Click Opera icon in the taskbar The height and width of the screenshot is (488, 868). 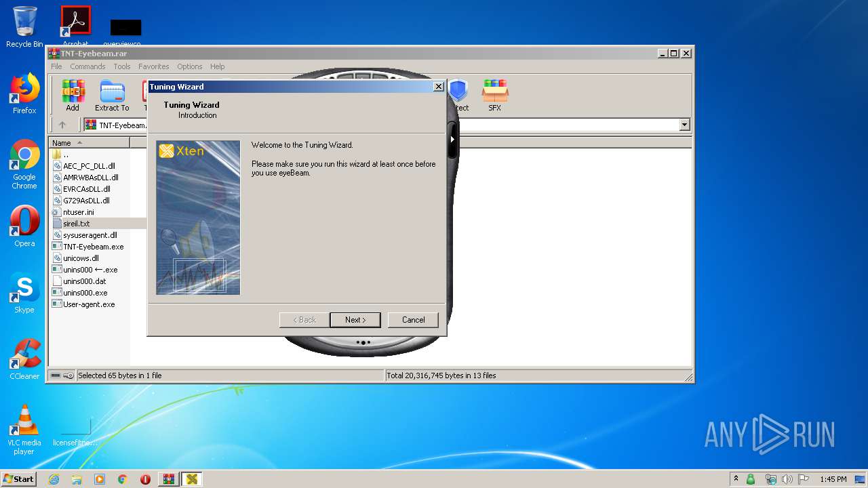coord(145,479)
